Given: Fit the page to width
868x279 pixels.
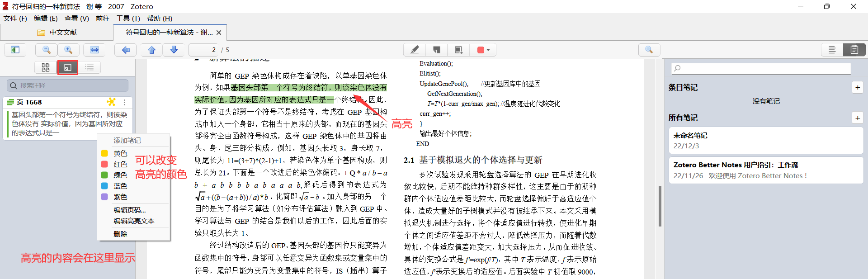Looking at the screenshot, I should pos(94,50).
